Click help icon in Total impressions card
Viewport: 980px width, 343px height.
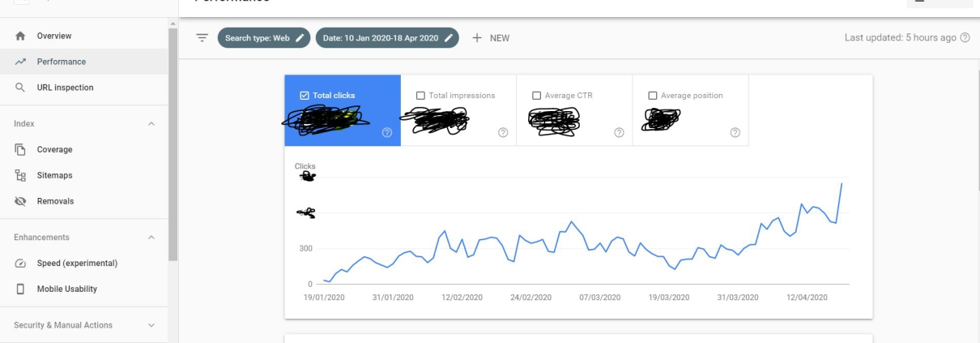tap(503, 133)
